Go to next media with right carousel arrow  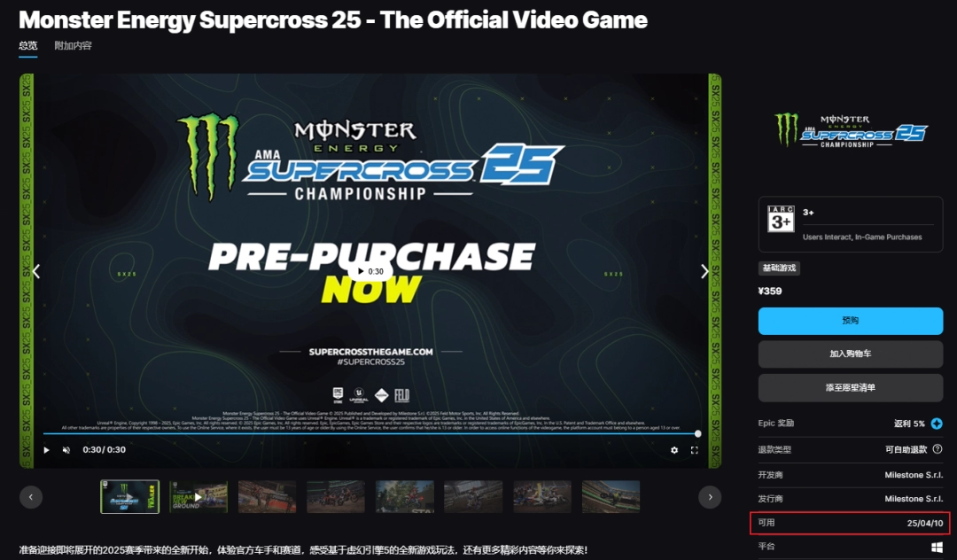point(704,271)
